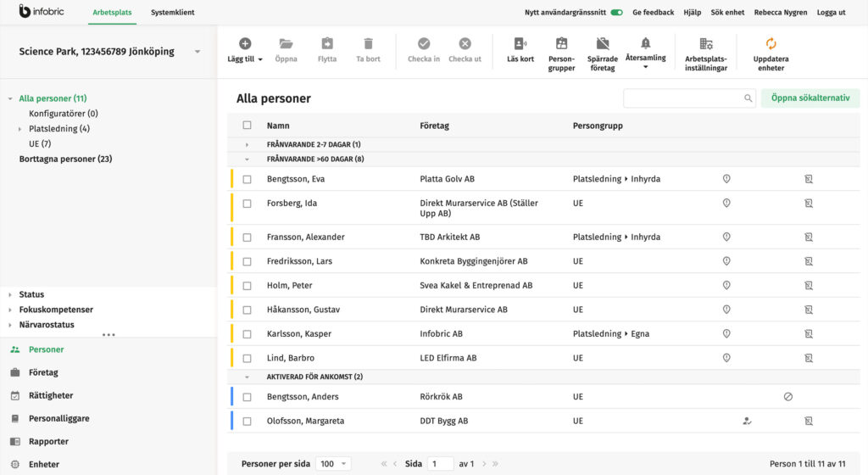This screenshot has height=475, width=868.
Task: Toggle the Nytt användargränssnitt switch
Action: [x=616, y=13]
